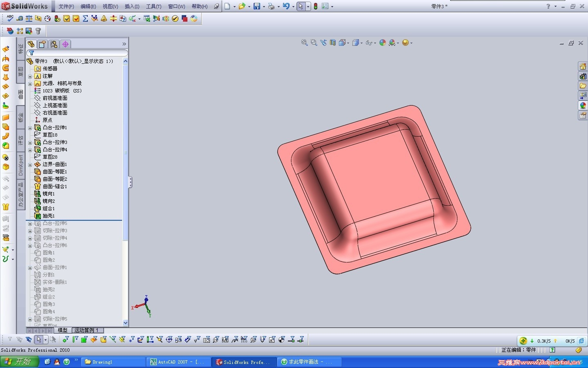Toggle the Toggle Selection Filters funnel icon

(10, 339)
